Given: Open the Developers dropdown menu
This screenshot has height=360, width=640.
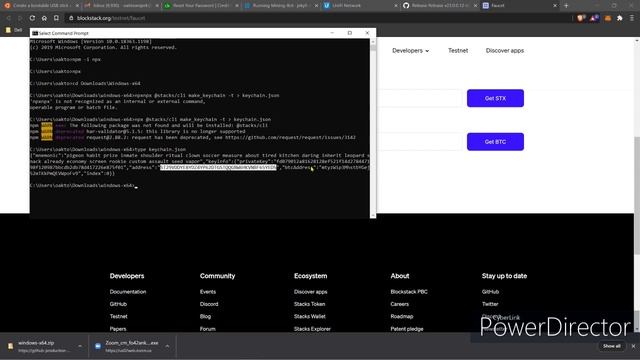Looking at the screenshot, I should pos(410,51).
